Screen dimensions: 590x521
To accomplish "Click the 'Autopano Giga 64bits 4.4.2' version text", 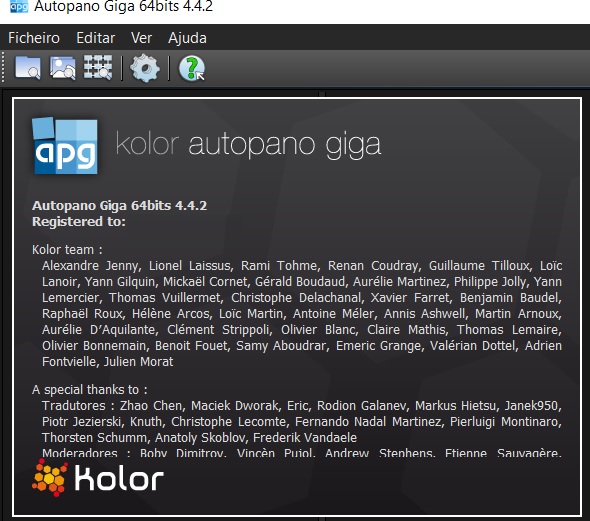I will [x=120, y=206].
